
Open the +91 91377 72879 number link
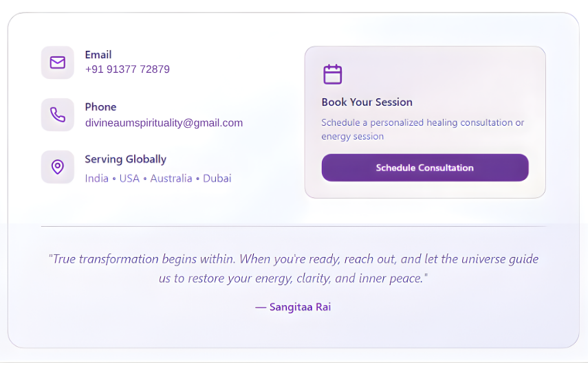click(x=127, y=69)
